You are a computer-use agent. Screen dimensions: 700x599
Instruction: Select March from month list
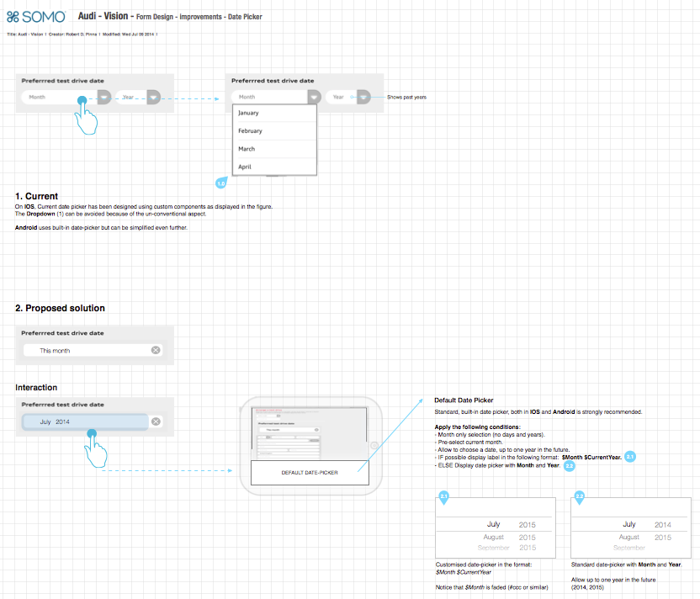(x=274, y=149)
